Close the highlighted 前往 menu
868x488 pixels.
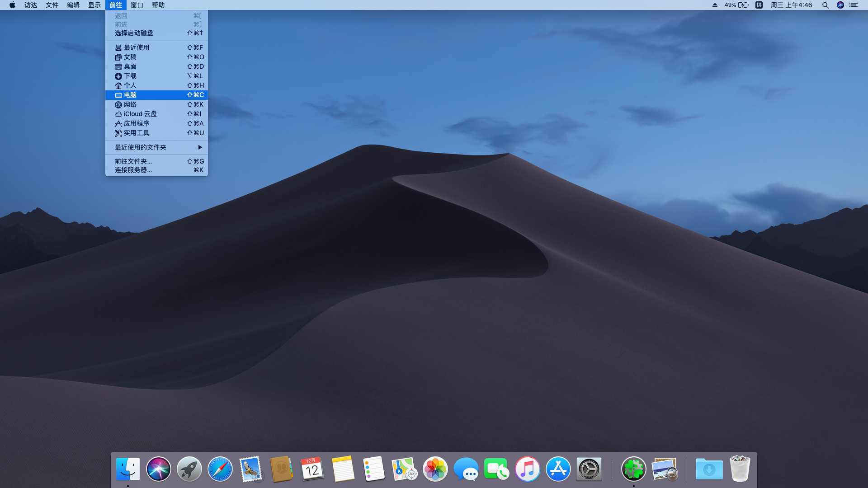click(x=116, y=5)
